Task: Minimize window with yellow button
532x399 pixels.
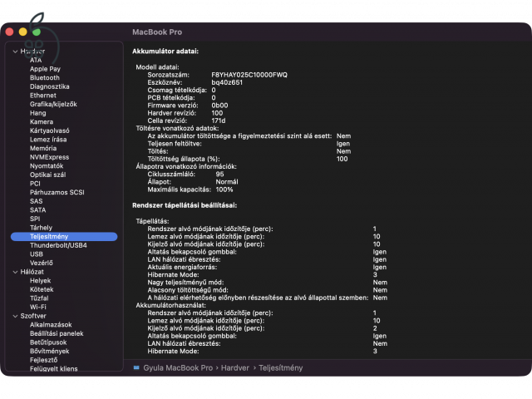Action: [22, 32]
